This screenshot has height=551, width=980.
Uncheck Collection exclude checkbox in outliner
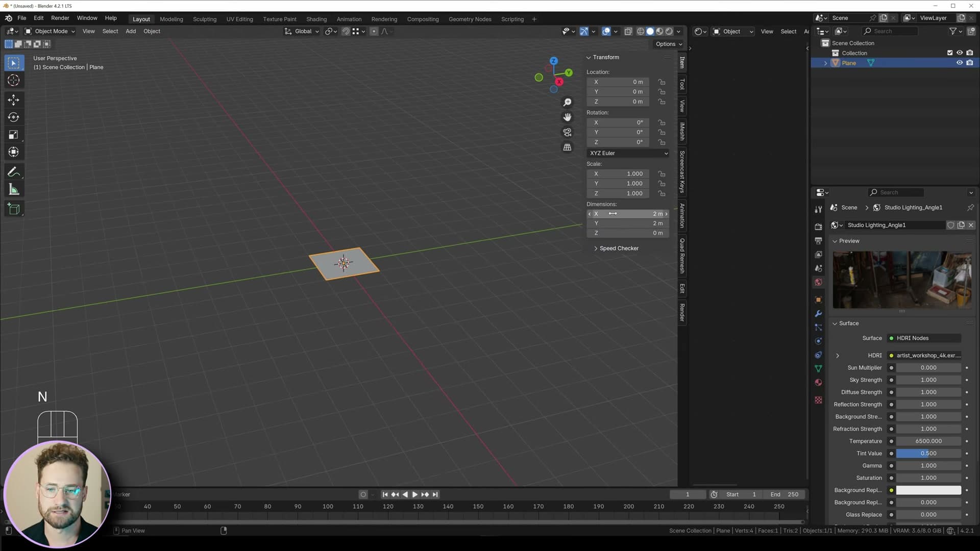950,53
